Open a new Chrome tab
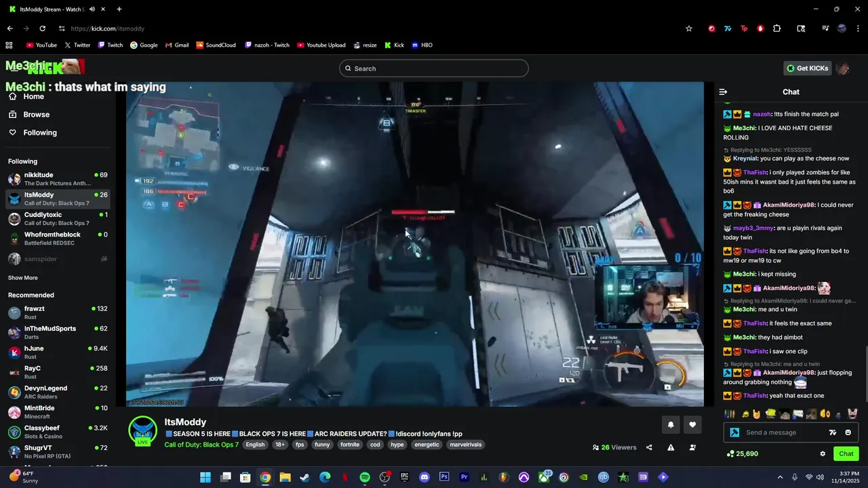868x488 pixels. [x=119, y=9]
